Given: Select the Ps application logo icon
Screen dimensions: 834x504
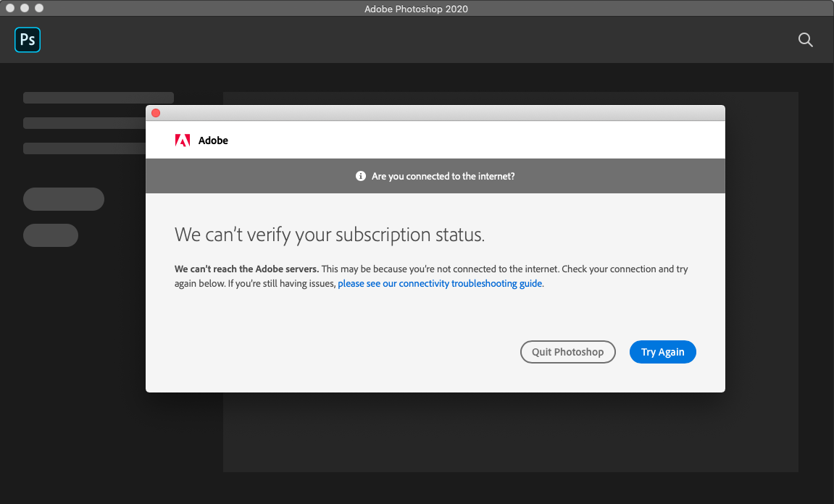Looking at the screenshot, I should [27, 40].
